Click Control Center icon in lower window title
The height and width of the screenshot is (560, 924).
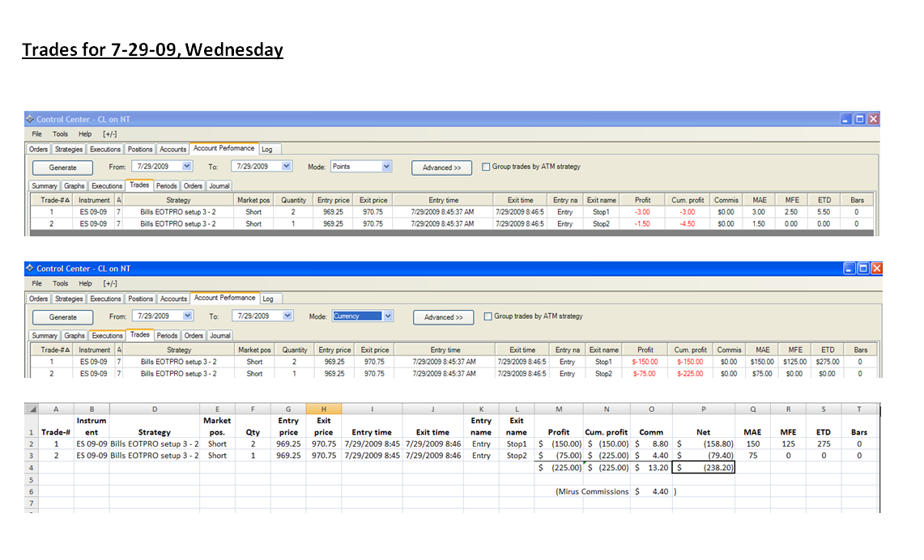(29, 268)
